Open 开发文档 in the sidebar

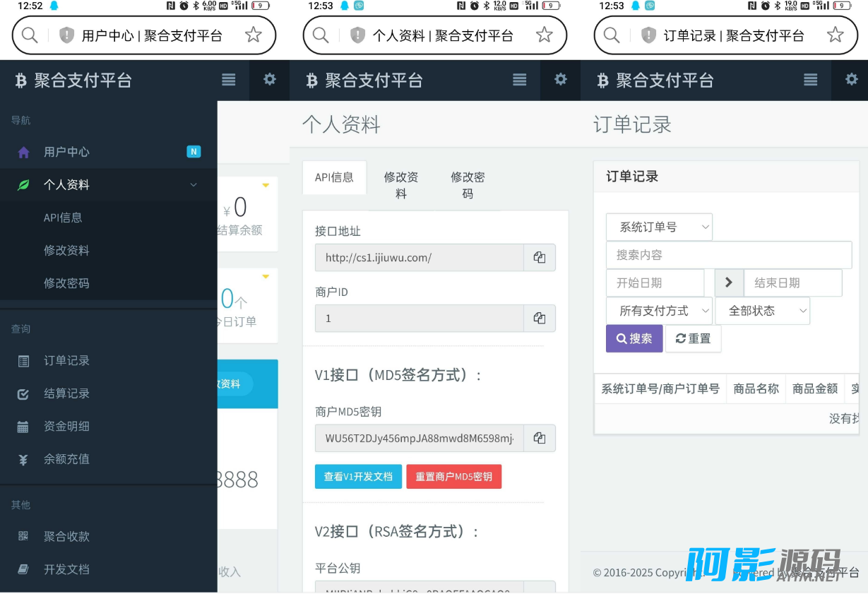click(x=66, y=569)
